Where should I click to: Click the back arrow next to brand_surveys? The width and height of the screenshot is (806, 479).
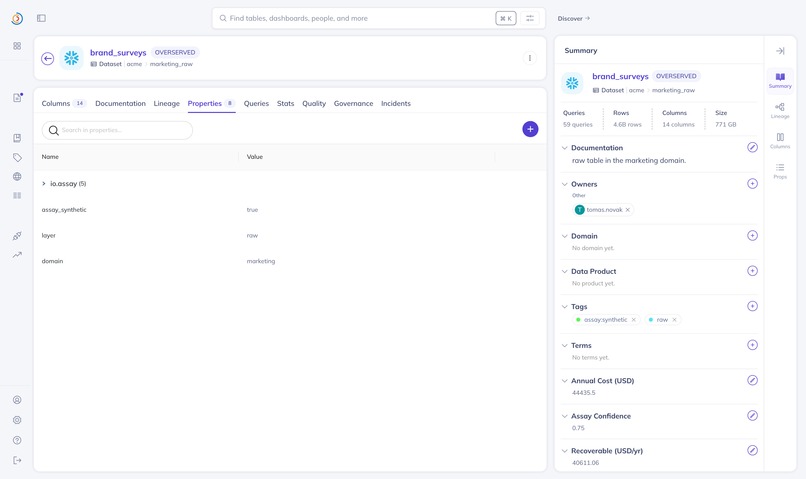click(x=48, y=59)
